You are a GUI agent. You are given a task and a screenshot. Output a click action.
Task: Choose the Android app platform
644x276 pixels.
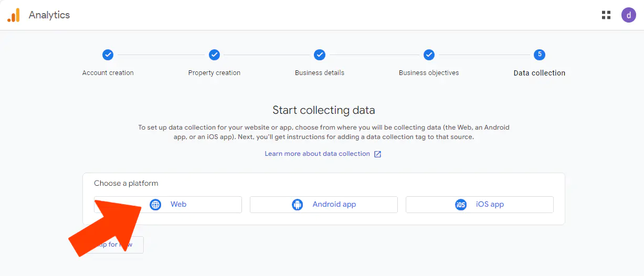(323, 205)
